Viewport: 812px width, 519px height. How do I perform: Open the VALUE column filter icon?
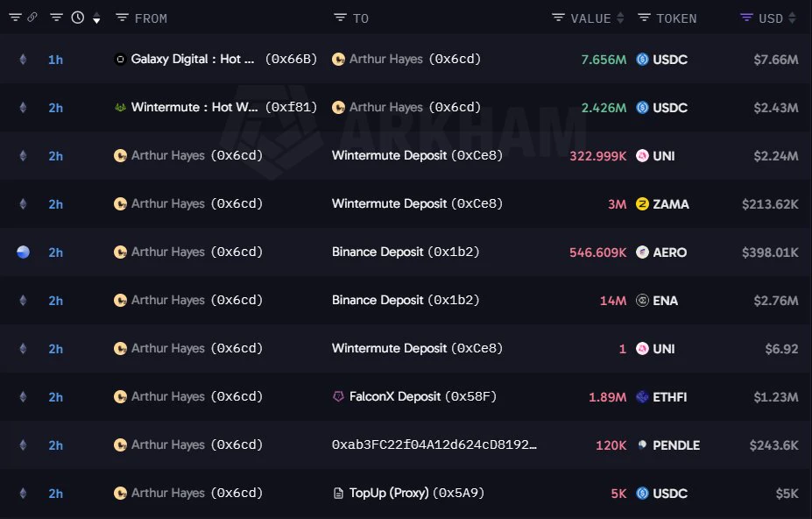coord(558,18)
